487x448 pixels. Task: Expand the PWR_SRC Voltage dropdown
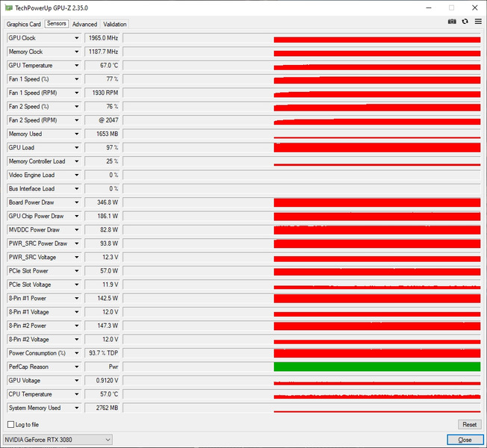pos(76,257)
